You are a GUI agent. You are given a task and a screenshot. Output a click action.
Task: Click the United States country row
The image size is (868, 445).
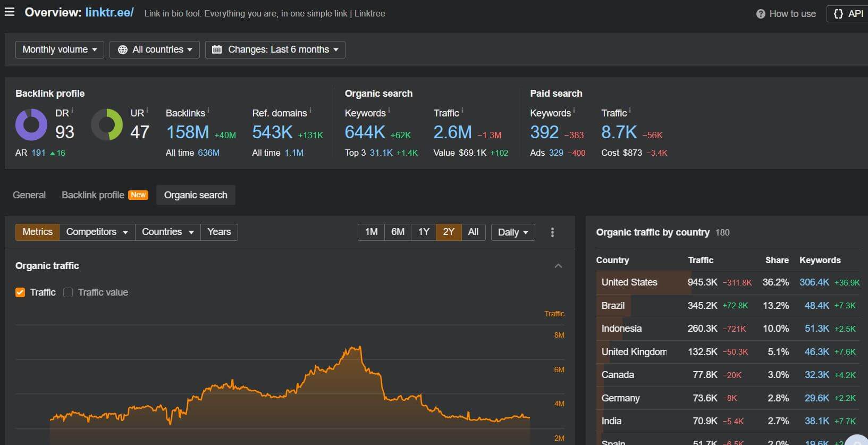click(x=728, y=282)
